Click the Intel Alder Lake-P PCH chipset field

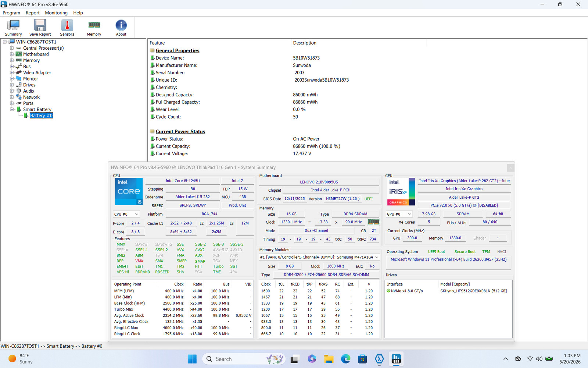pyautogui.click(x=331, y=190)
